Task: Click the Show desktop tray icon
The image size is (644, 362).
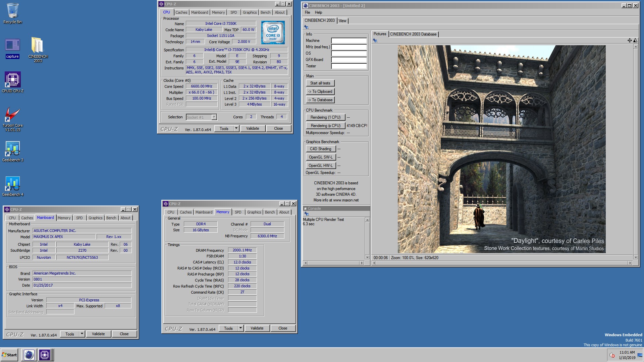Action: coord(640,355)
